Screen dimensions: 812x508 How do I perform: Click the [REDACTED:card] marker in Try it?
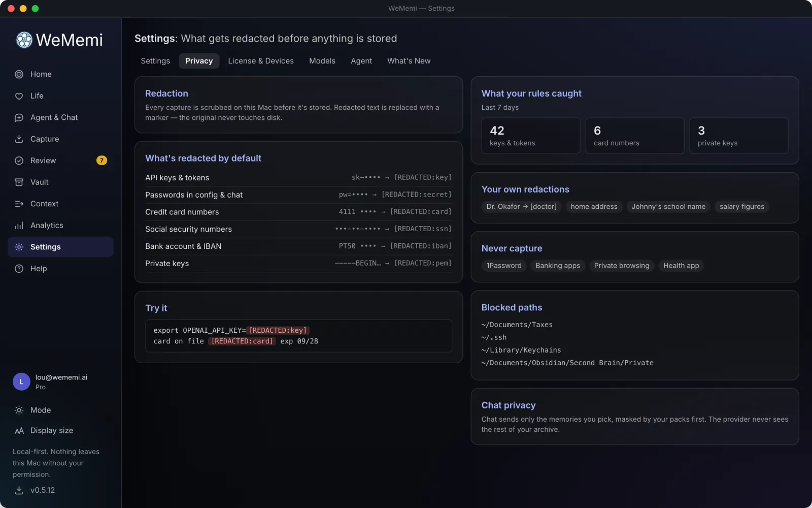[x=242, y=341]
